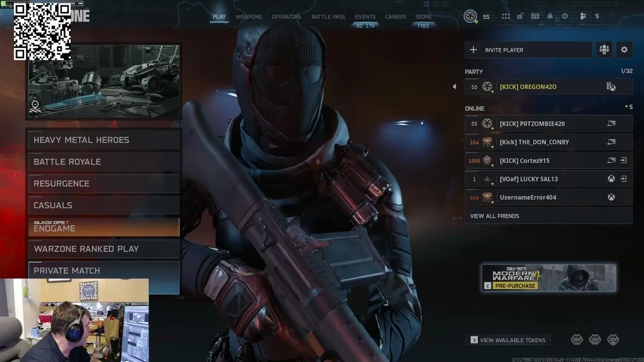
Task: Open the Events tab
Action: 365,17
